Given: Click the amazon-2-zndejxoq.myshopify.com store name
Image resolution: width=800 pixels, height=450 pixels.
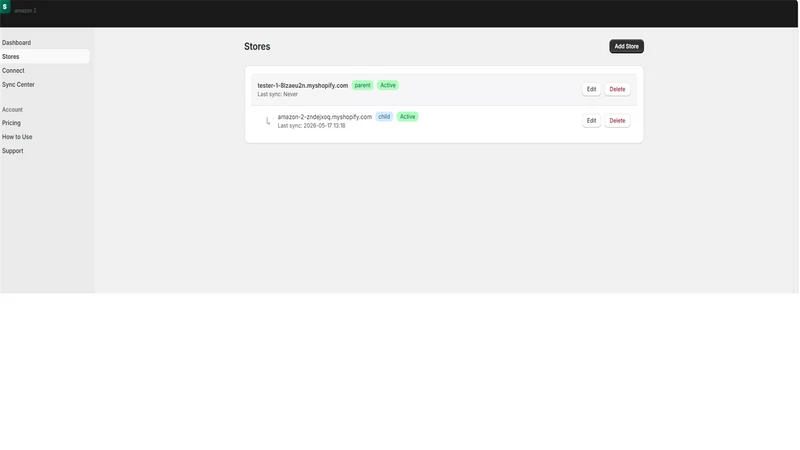Looking at the screenshot, I should click(324, 117).
